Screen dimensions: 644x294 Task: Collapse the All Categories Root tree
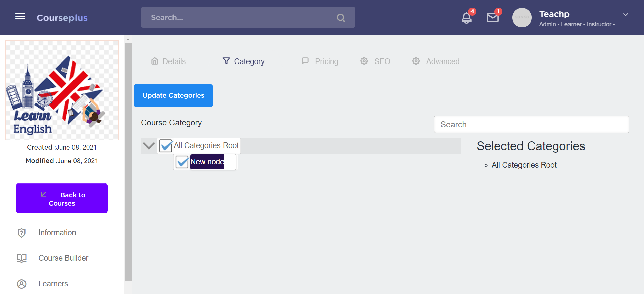click(x=149, y=146)
